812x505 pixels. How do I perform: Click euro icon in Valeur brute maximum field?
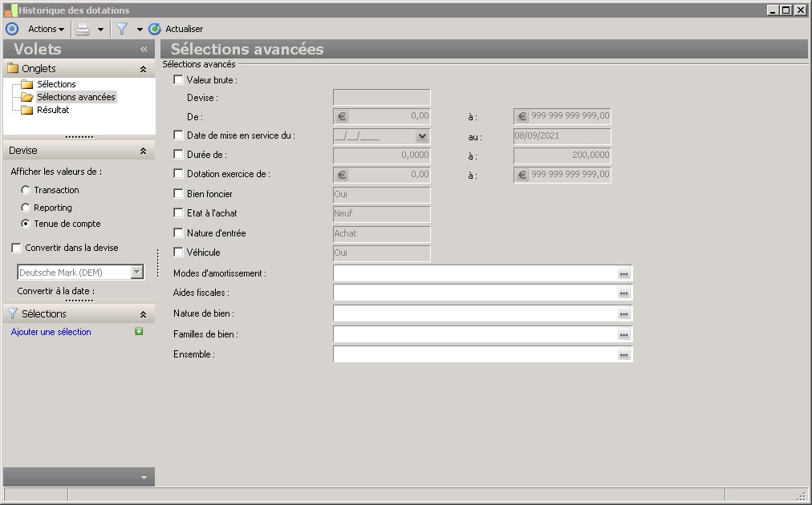522,116
